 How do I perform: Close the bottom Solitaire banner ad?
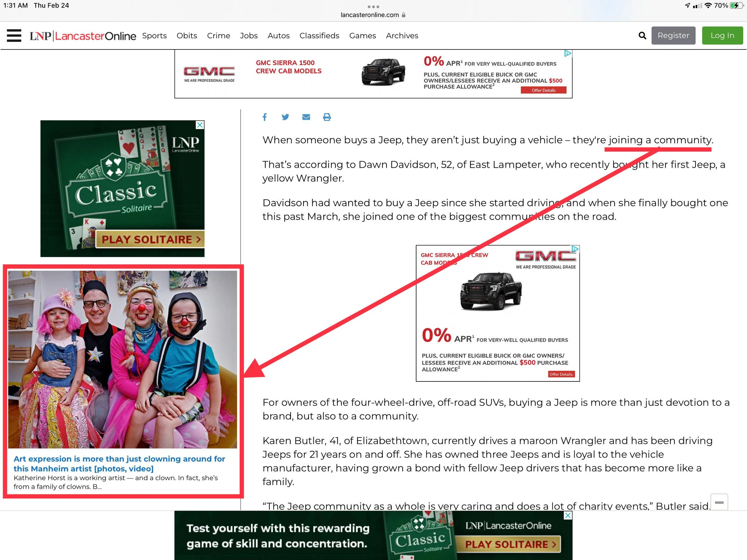coord(568,516)
